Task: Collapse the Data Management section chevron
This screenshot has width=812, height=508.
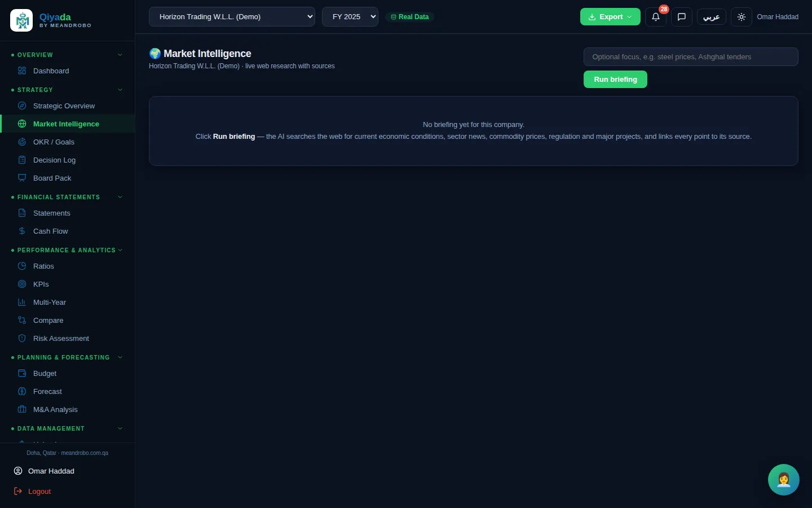Action: point(120,428)
